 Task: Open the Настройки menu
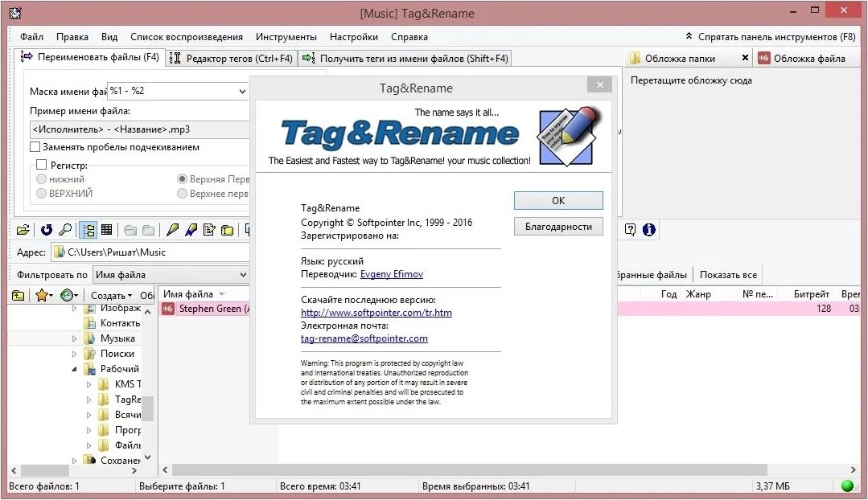[x=354, y=37]
